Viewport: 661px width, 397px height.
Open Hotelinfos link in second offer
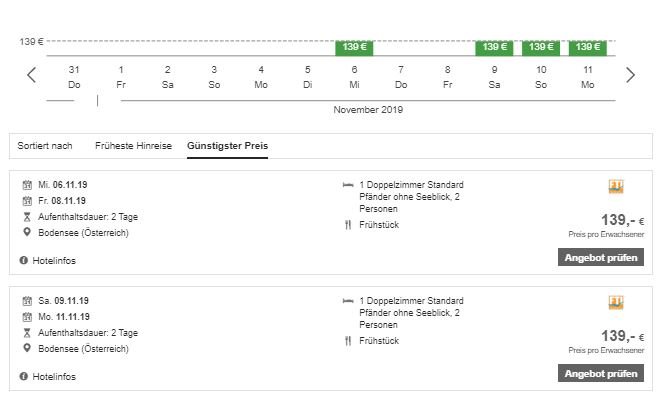(54, 376)
